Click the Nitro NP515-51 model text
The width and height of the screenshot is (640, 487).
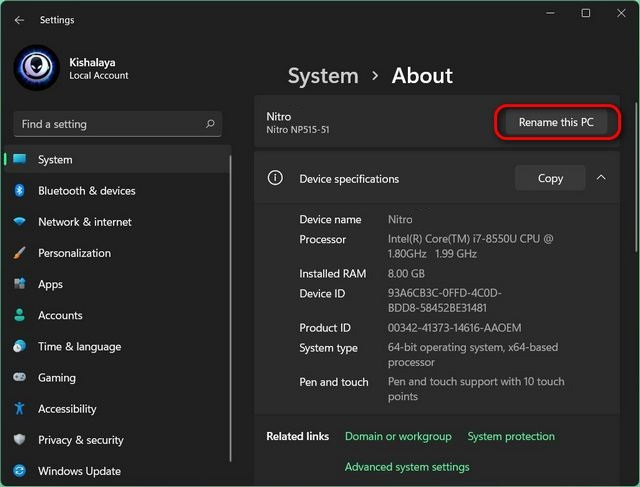pyautogui.click(x=298, y=130)
